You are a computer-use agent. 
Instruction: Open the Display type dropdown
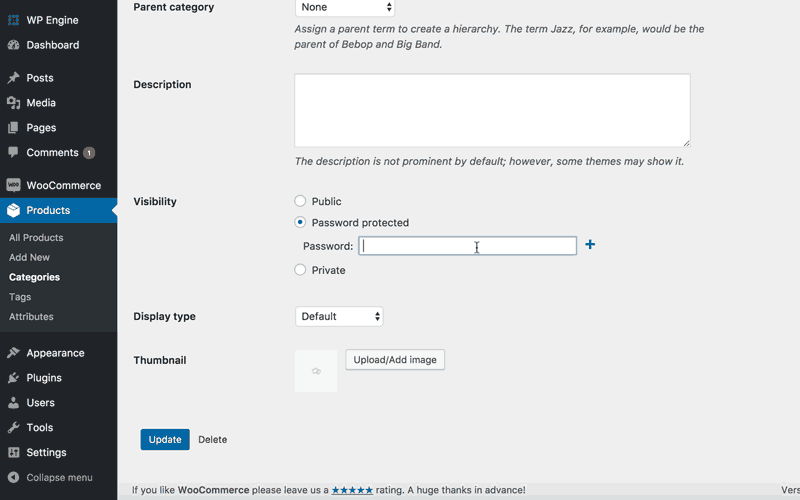(x=339, y=316)
